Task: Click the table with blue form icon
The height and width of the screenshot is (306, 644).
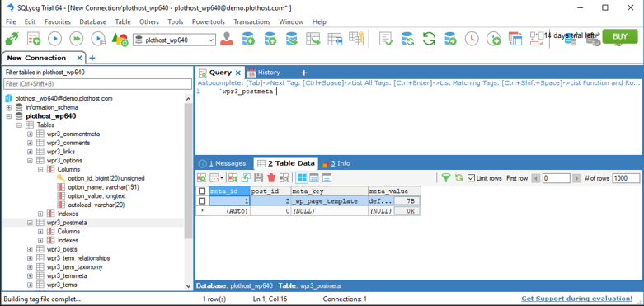Action: point(335,39)
